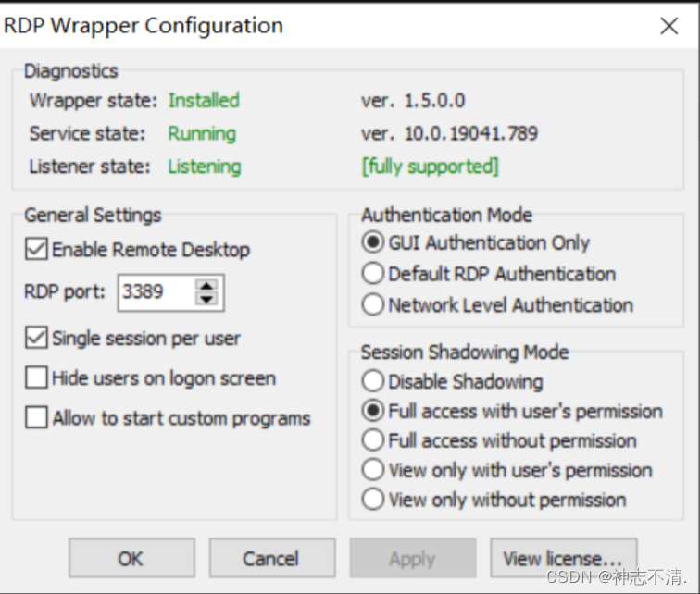This screenshot has height=594, width=700.
Task: Click the General Settings group heading
Action: 93,215
